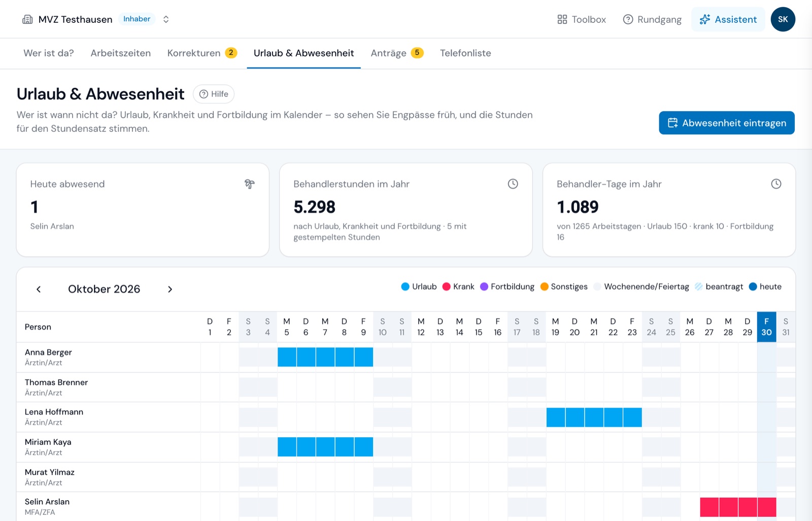Select today's column header F 30
The width and height of the screenshot is (812, 521).
(x=766, y=327)
